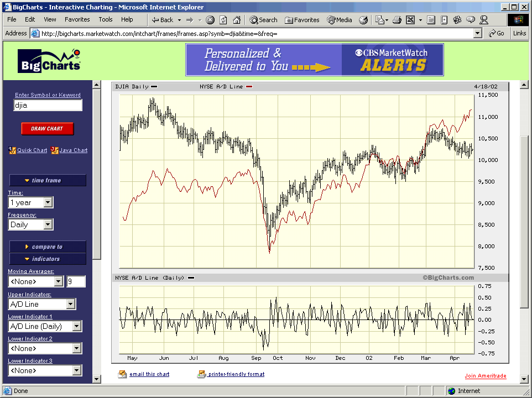This screenshot has height=398, width=532.
Task: Expand the time frame section
Action: pos(47,180)
